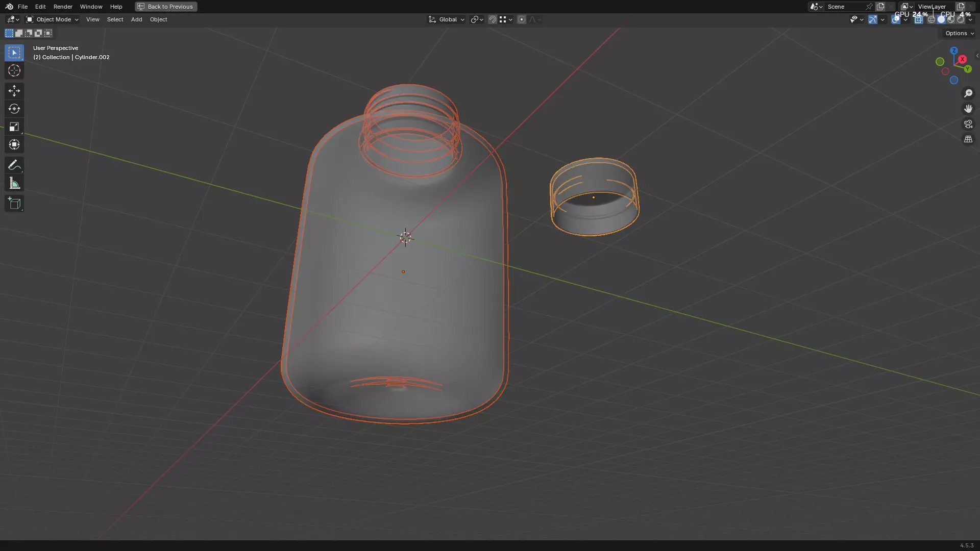Switch to rendered shading

point(961,19)
